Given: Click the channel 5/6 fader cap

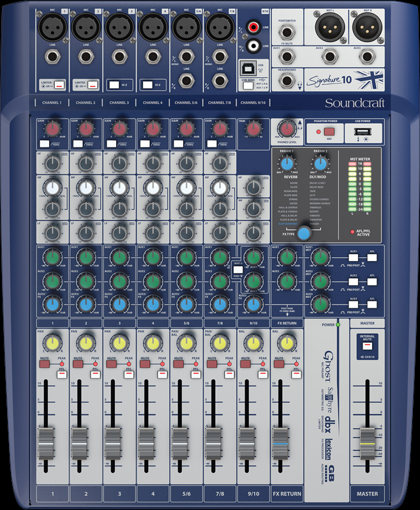Looking at the screenshot, I should tap(180, 444).
